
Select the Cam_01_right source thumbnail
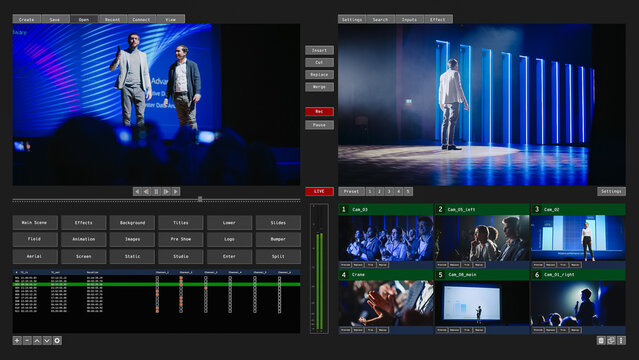(x=578, y=303)
